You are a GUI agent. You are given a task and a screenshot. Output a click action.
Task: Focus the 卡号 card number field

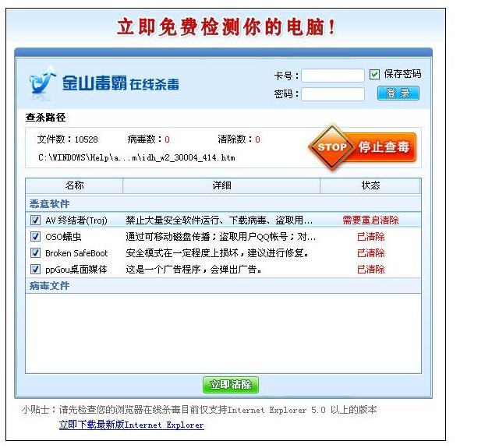point(333,76)
